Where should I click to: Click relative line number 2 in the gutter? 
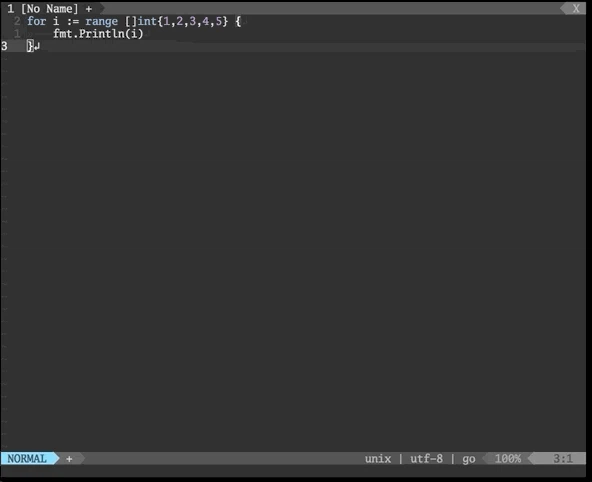pyautogui.click(x=17, y=21)
